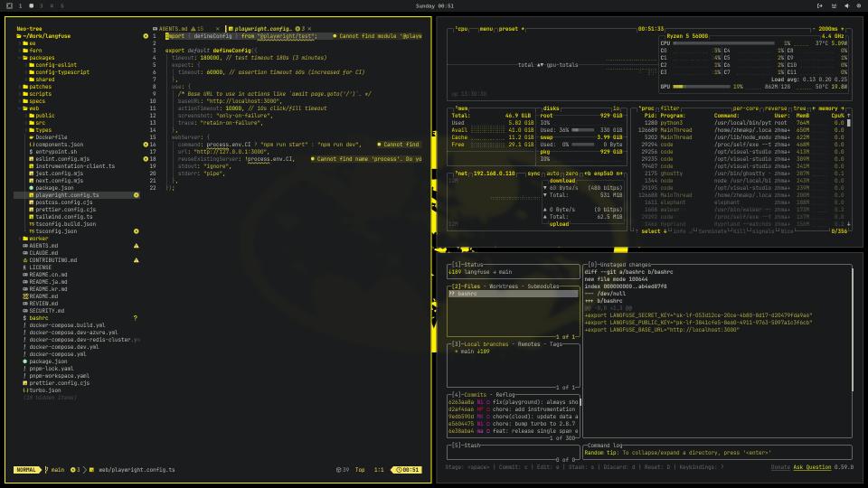Viewport: 868px width, 488px height.
Task: Click the question mark status beside bashrc
Action: pyautogui.click(x=136, y=318)
